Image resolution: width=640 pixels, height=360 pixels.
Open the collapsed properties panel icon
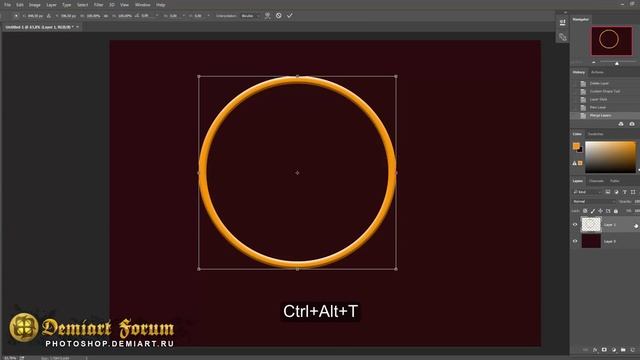coord(563,22)
